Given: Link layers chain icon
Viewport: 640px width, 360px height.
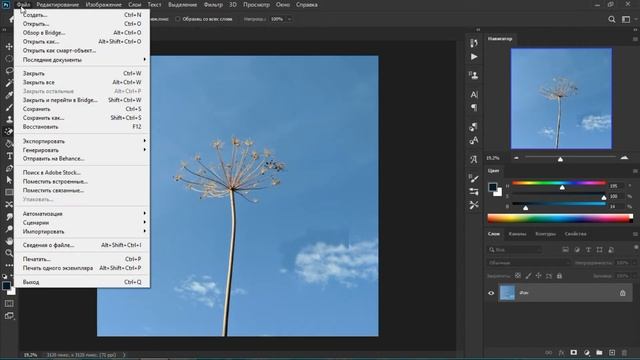Looking at the screenshot, I should (x=549, y=352).
